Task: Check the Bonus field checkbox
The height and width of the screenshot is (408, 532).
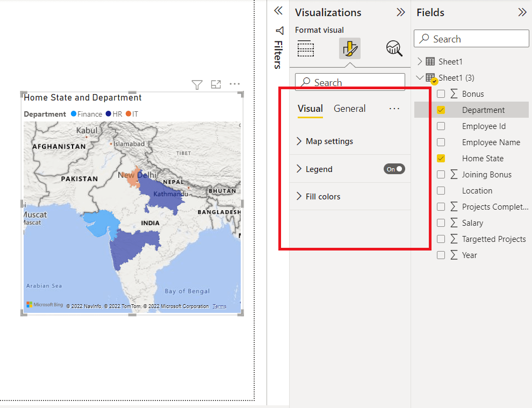Action: click(441, 94)
